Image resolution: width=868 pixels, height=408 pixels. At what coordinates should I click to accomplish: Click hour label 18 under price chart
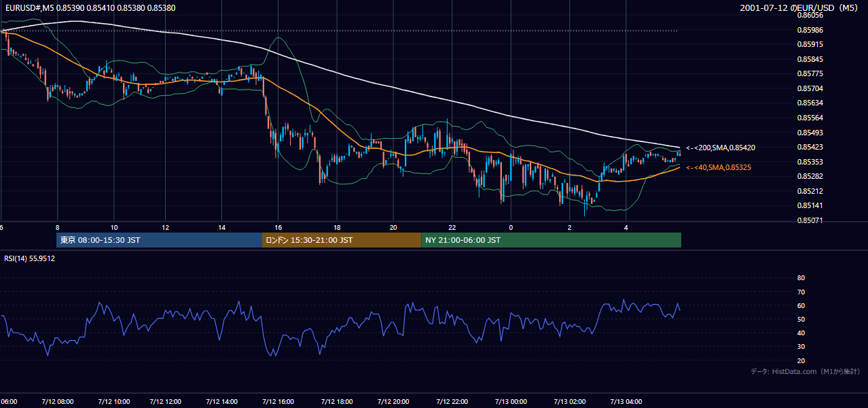coord(336,228)
